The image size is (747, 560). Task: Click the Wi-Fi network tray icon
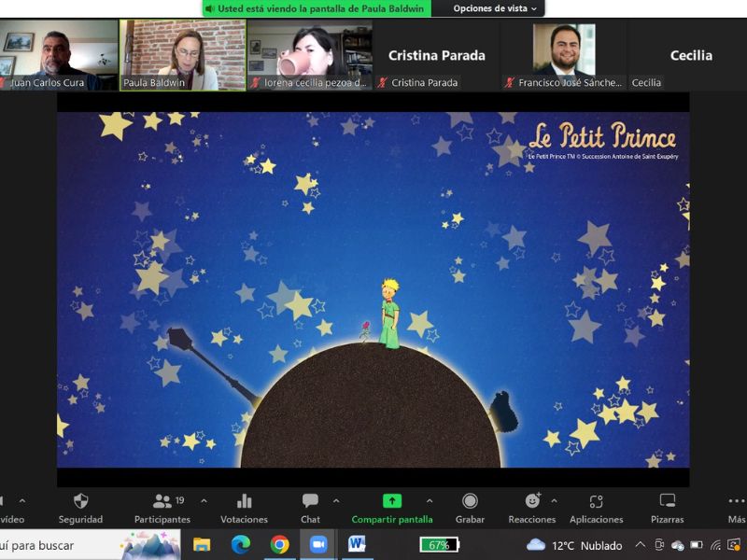point(715,545)
